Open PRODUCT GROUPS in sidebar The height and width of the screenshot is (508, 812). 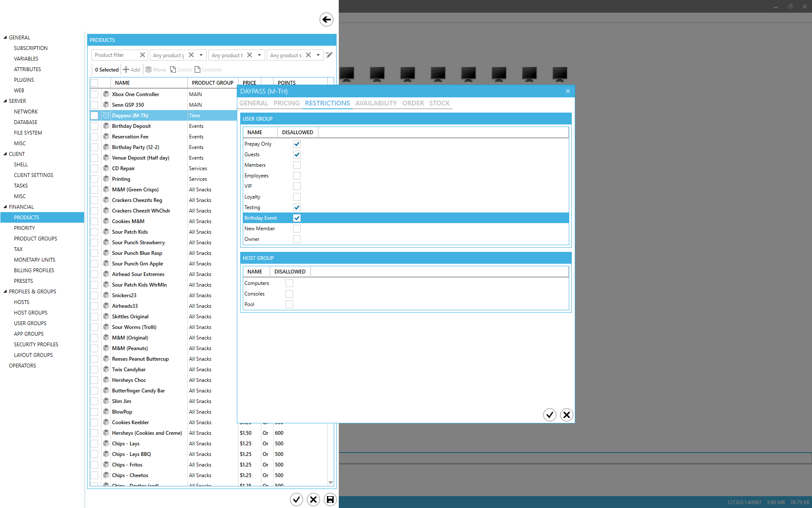36,239
